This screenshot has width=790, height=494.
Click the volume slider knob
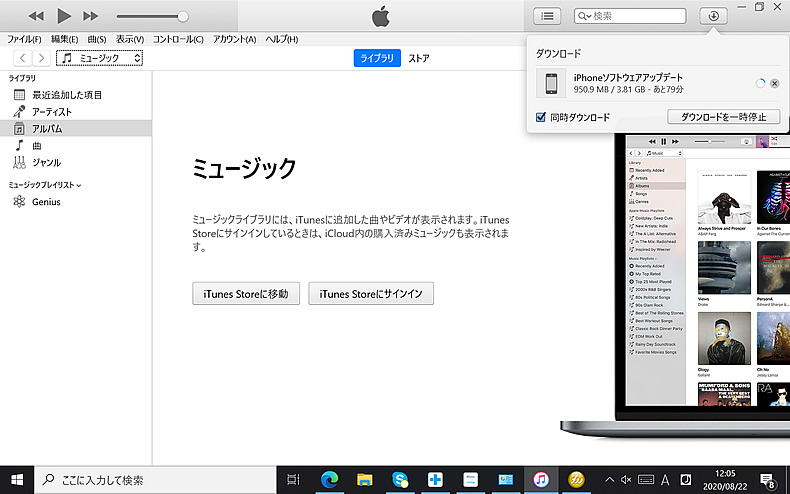point(183,16)
